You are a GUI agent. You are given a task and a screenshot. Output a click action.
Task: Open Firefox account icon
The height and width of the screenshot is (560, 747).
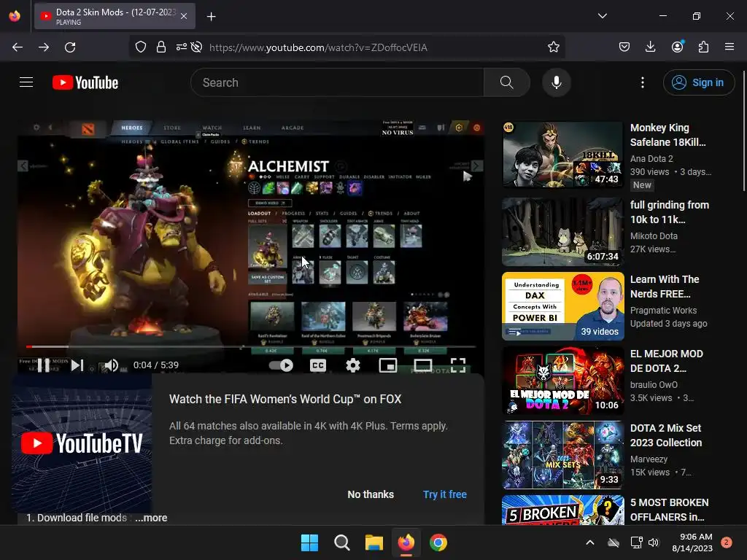(677, 47)
